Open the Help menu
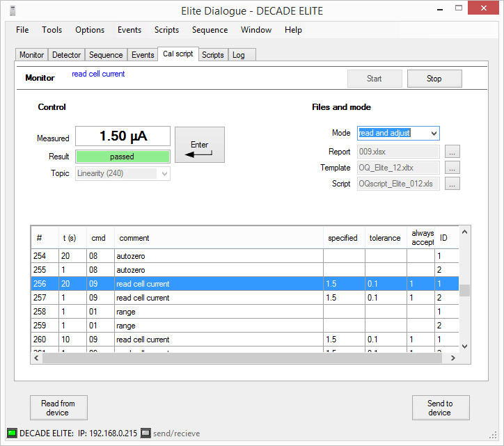This screenshot has height=446, width=504. tap(293, 30)
